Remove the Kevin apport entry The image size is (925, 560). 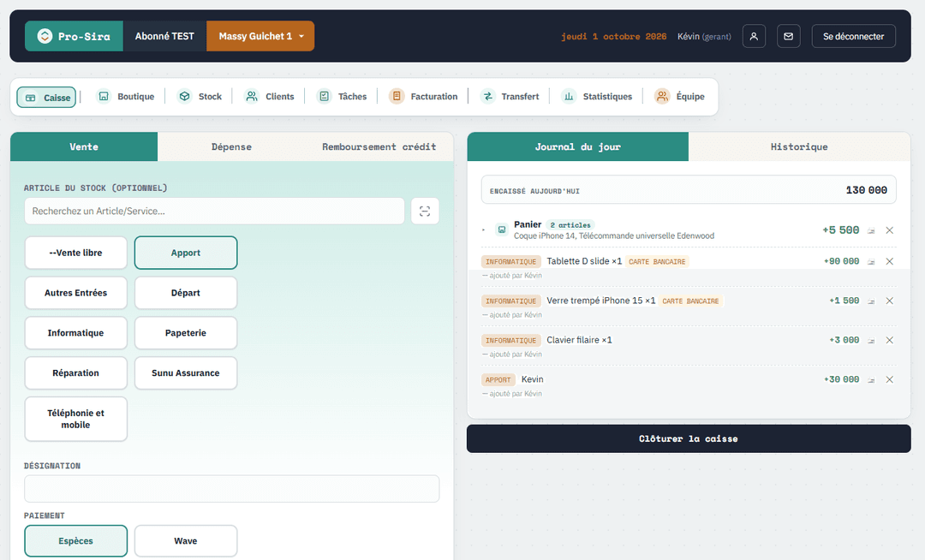coord(890,380)
